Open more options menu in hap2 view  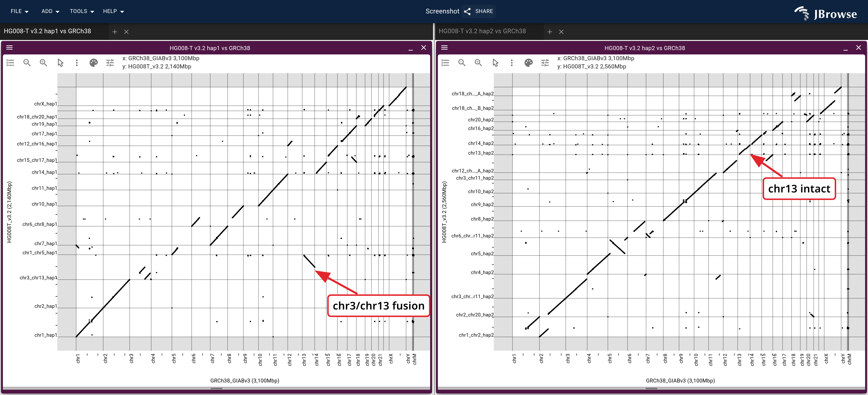click(512, 63)
